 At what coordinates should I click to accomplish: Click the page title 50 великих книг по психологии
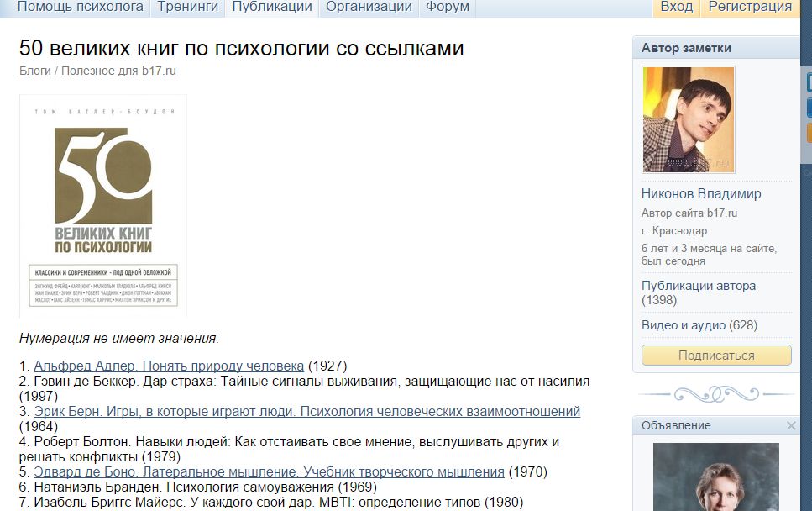pyautogui.click(x=241, y=48)
